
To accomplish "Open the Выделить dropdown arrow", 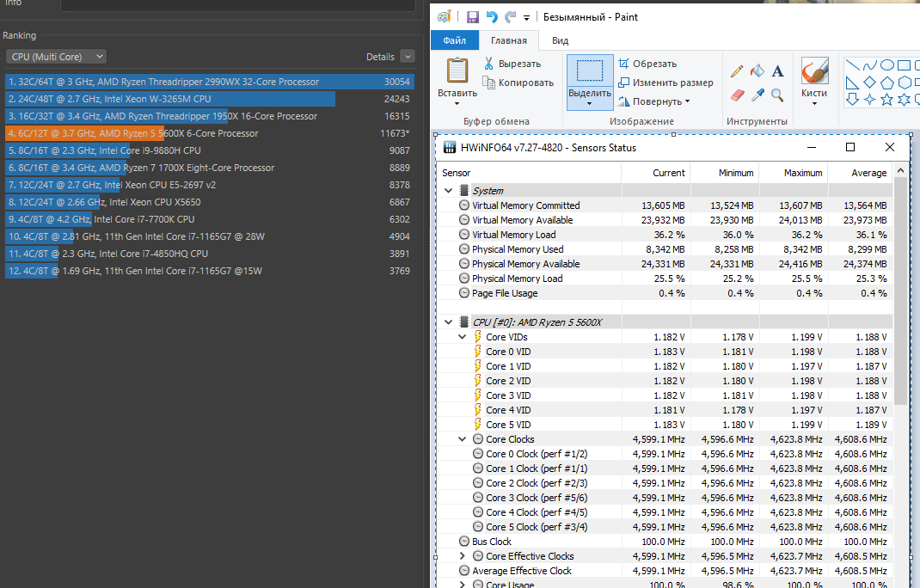I will tap(590, 104).
